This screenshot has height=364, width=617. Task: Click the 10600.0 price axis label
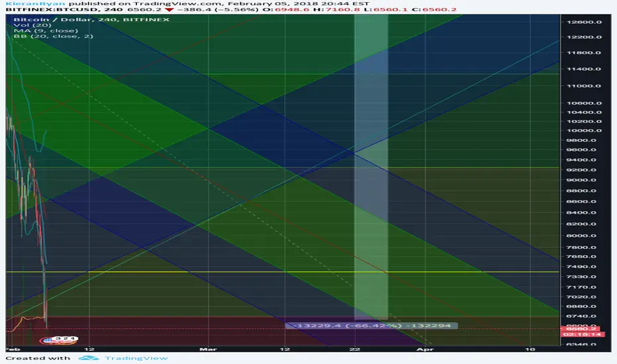(584, 103)
